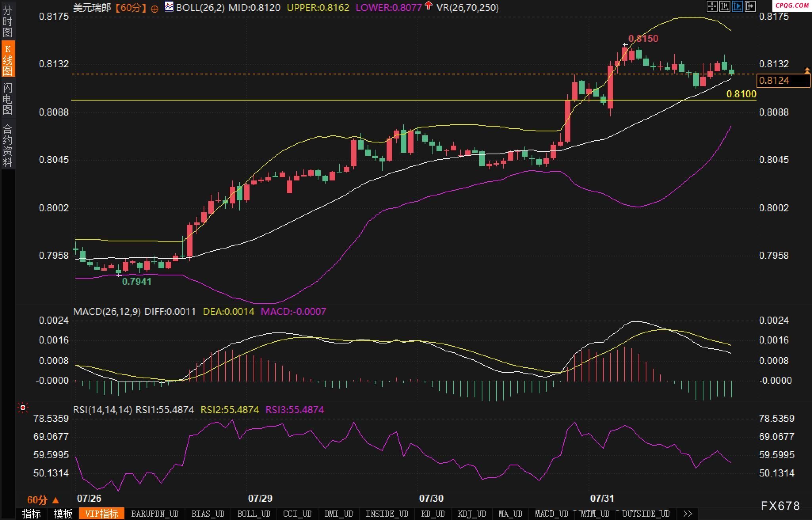Click the crosshair layout icon at top right
The height and width of the screenshot is (520, 812).
pyautogui.click(x=712, y=6)
